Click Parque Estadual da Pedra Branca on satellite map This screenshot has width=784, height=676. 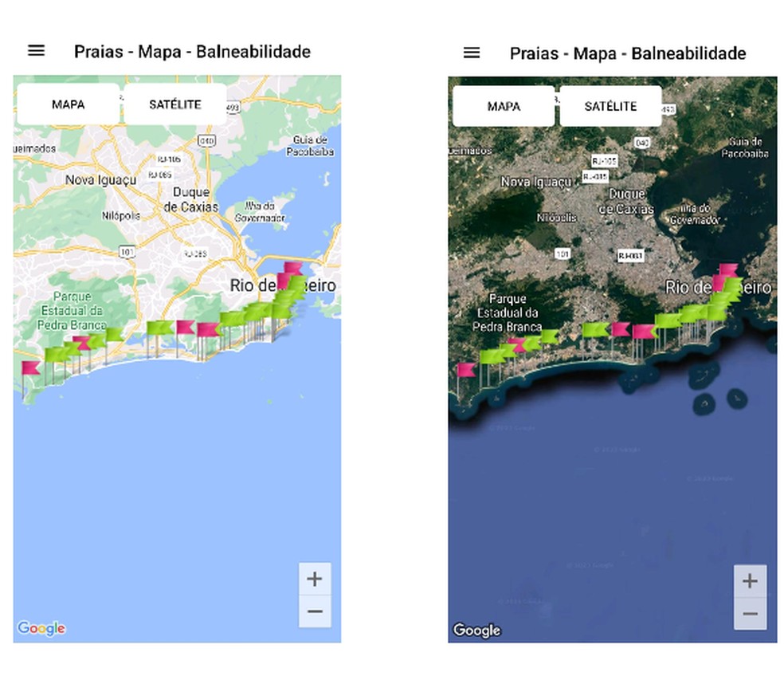point(508,312)
